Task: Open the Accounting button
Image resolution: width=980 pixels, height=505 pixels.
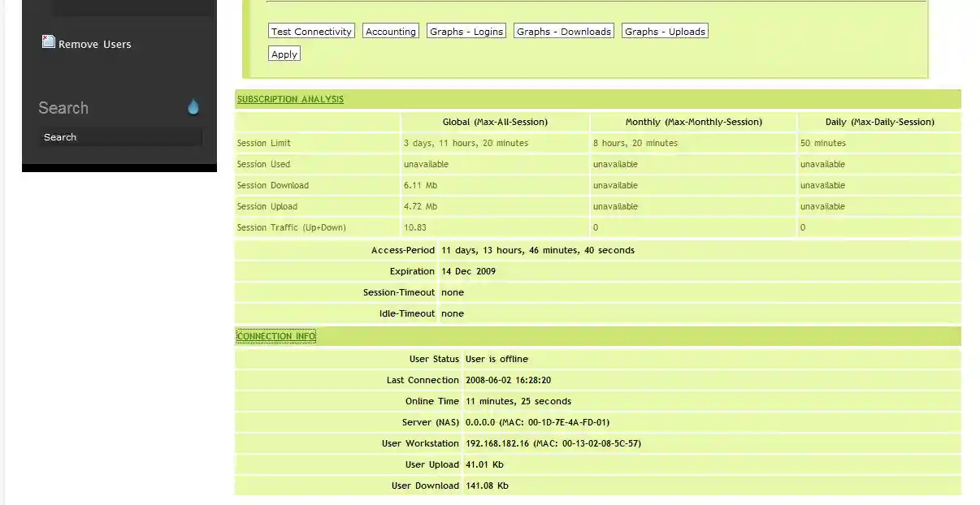Action: [390, 32]
